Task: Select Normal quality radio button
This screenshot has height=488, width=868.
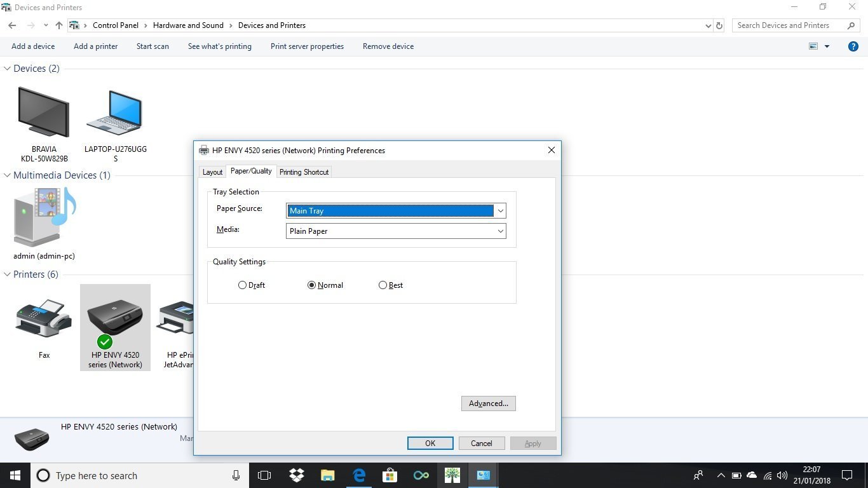Action: (311, 285)
